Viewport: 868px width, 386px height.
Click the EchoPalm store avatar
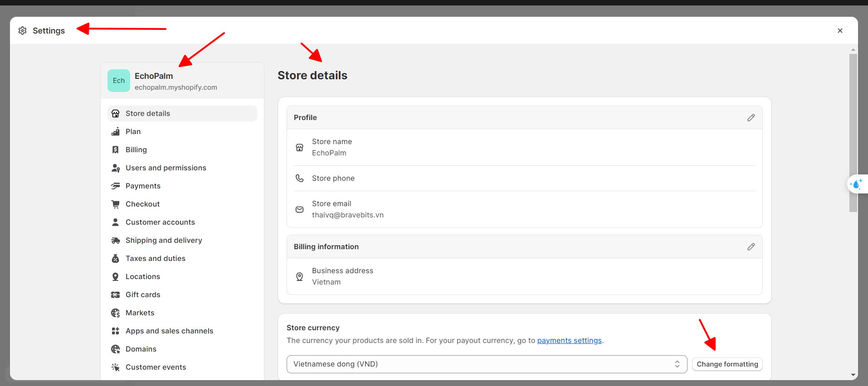[x=119, y=81]
